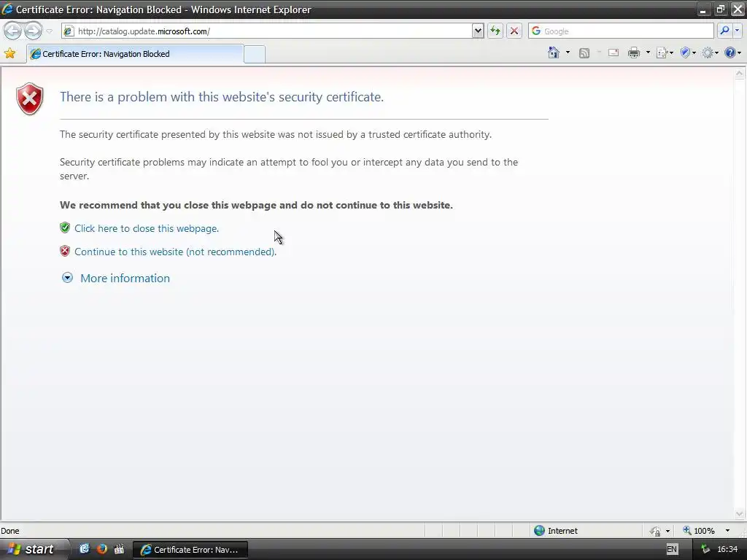Expand the More information arrow

pos(68,278)
